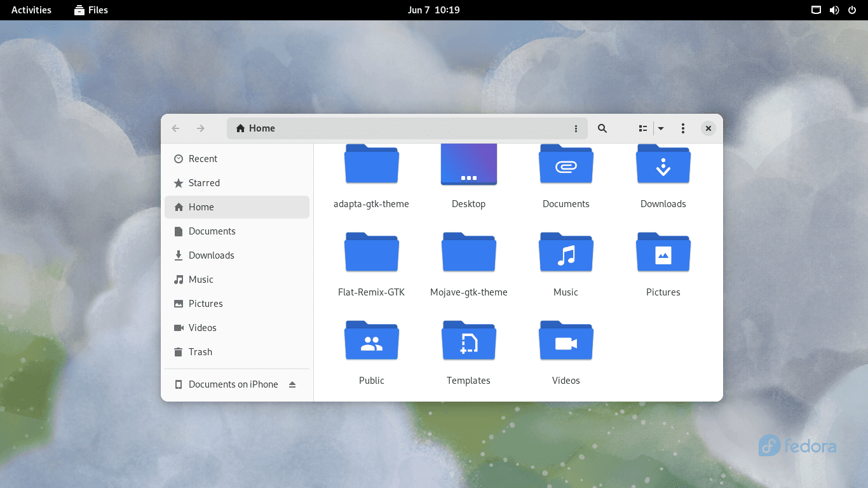Click the Public file name label
The image size is (868, 488).
pyautogui.click(x=372, y=381)
